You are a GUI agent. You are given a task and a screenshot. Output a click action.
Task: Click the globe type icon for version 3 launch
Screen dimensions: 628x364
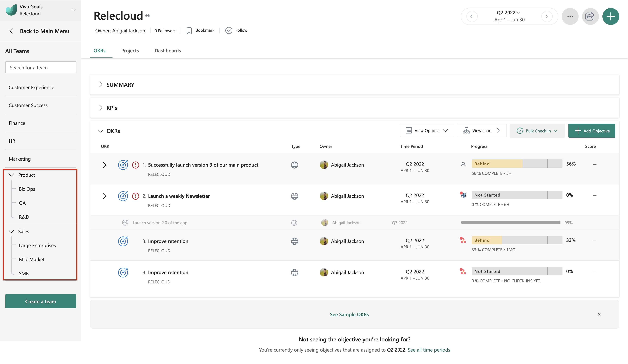click(x=294, y=165)
